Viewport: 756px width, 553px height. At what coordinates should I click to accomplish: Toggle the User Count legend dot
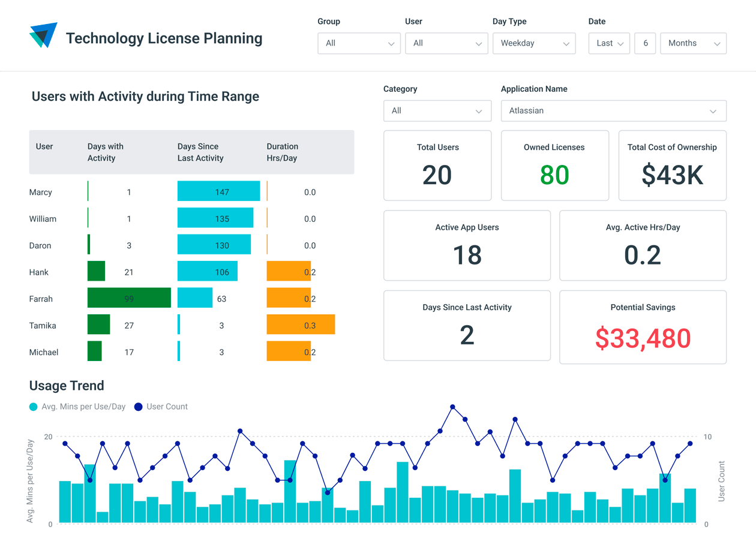139,407
